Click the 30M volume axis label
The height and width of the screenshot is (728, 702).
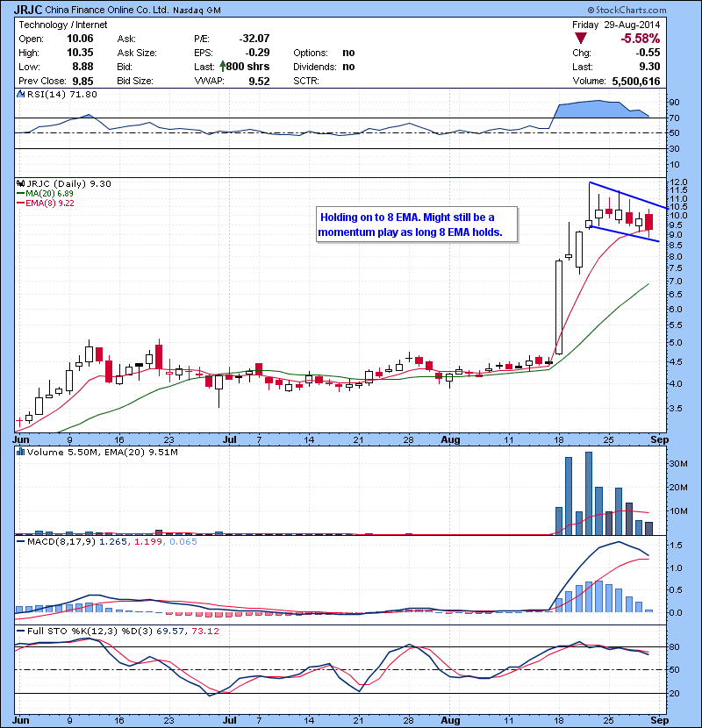[x=678, y=463]
